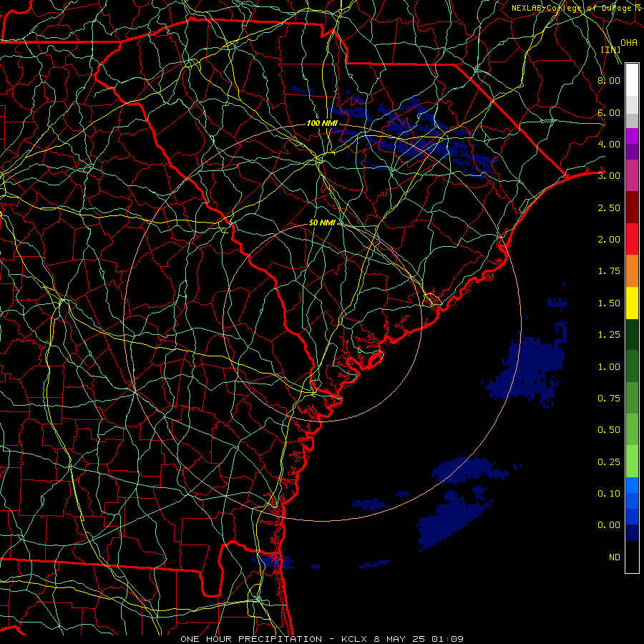644x644 pixels.
Task: Click the 0.75 legend value
Action: click(609, 399)
